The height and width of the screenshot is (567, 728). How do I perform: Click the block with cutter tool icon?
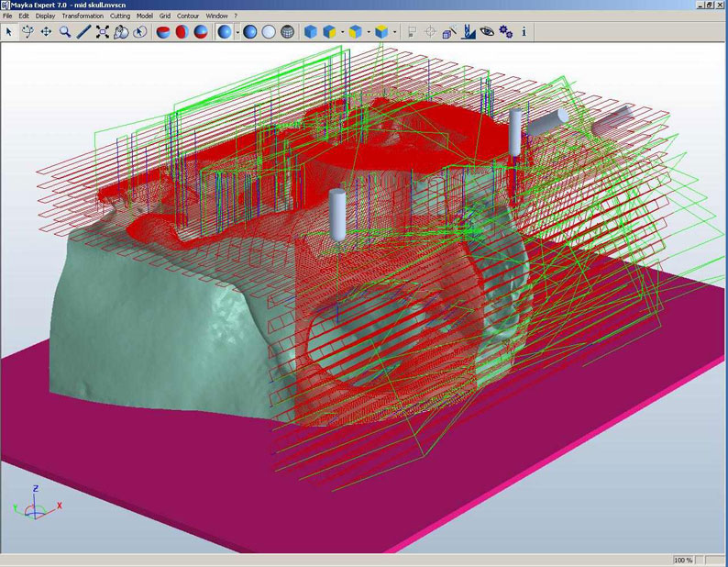coord(449,32)
